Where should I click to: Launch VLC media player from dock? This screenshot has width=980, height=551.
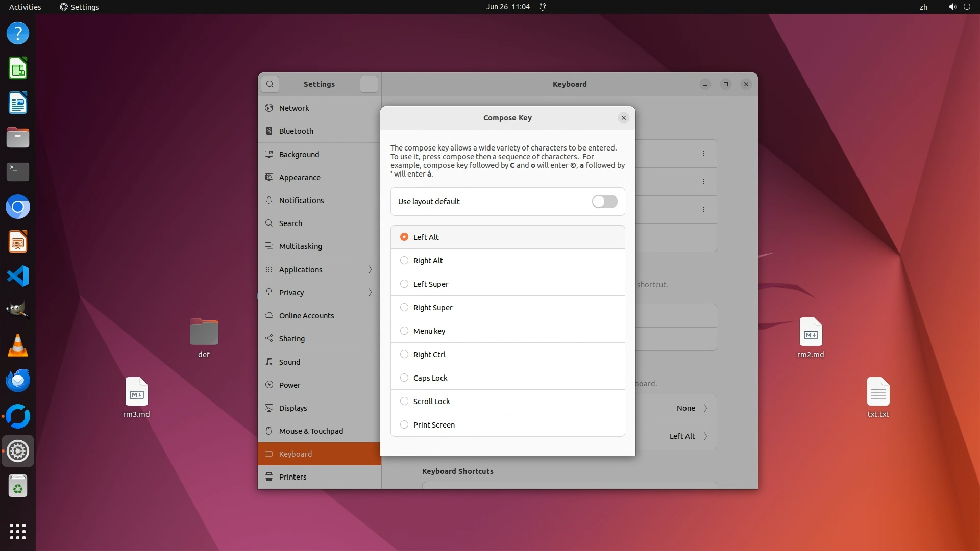(x=18, y=345)
